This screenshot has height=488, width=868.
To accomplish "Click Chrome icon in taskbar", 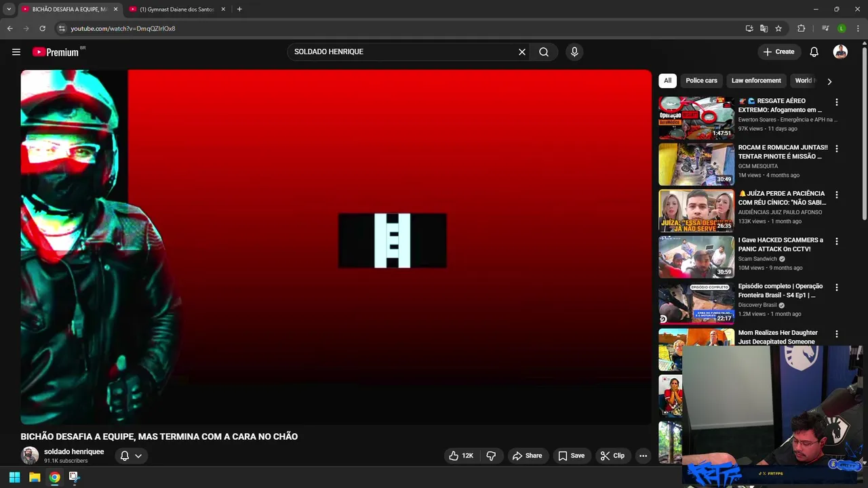I will [54, 477].
